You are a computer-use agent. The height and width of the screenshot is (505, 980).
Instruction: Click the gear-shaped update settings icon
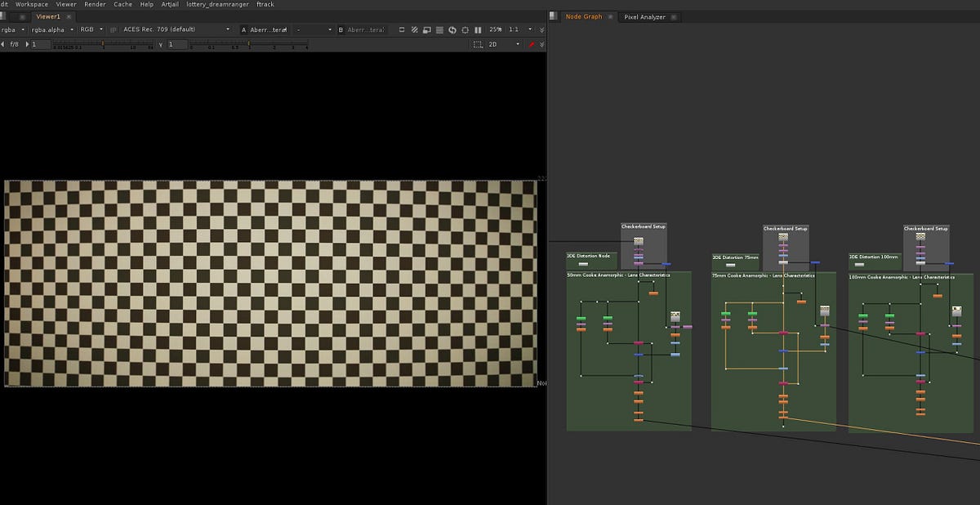[x=465, y=29]
